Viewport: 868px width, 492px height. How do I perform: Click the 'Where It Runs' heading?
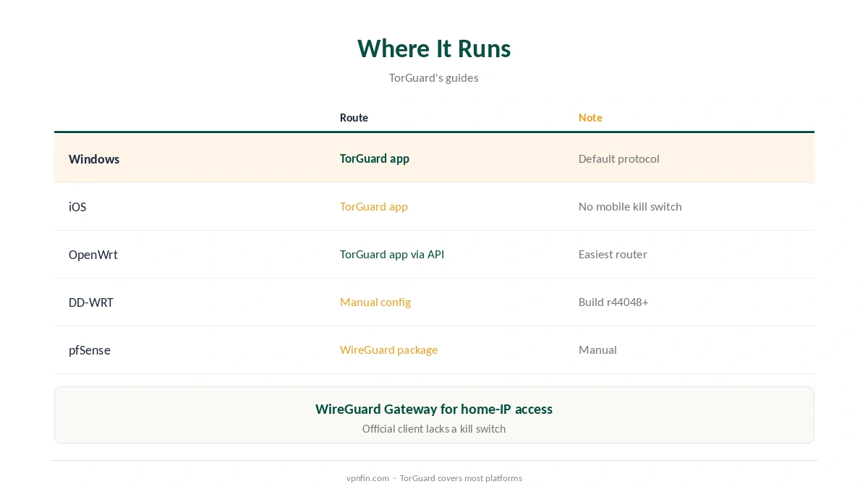(434, 48)
